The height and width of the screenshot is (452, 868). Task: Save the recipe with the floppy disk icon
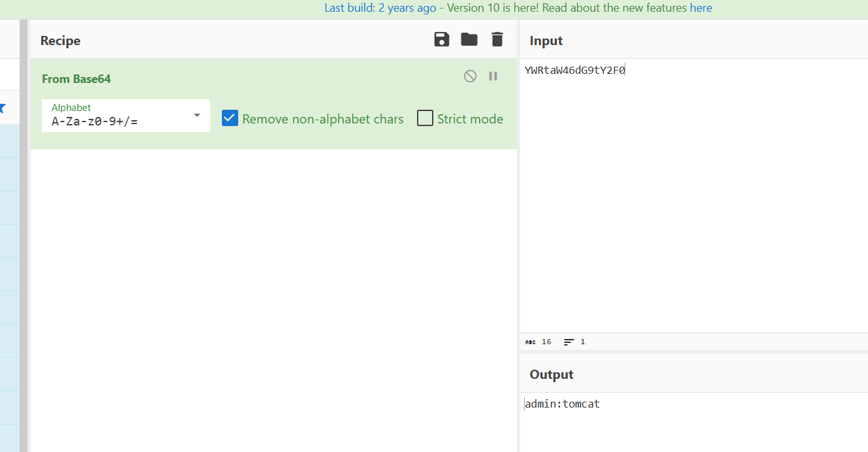442,40
